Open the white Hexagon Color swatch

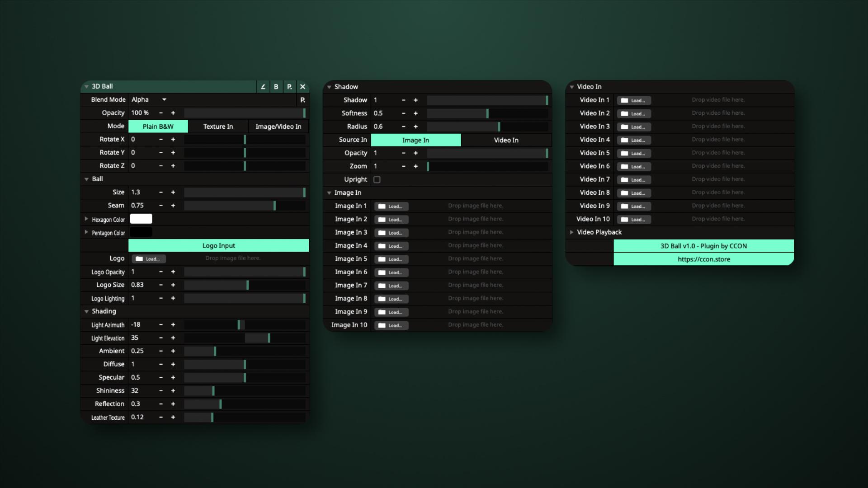pyautogui.click(x=141, y=219)
